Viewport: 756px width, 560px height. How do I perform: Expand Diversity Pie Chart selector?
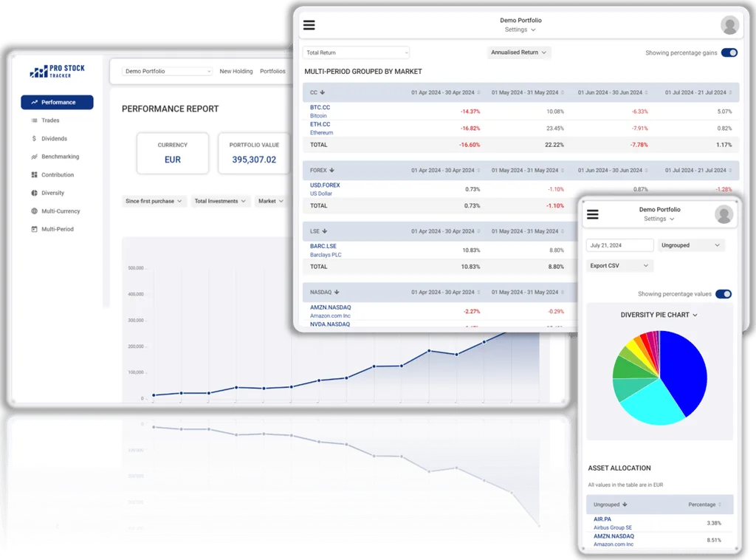(659, 315)
